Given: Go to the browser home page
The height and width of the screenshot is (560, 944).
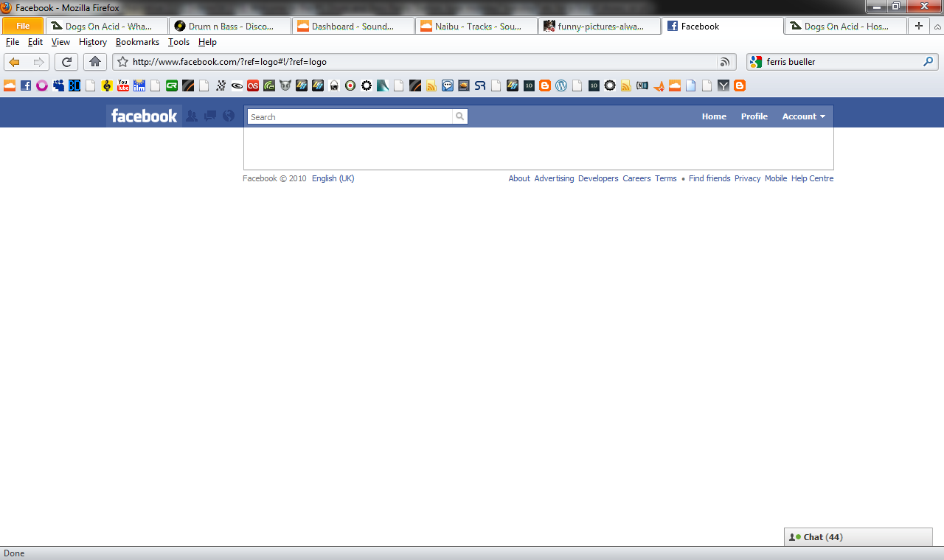Looking at the screenshot, I should [x=94, y=62].
